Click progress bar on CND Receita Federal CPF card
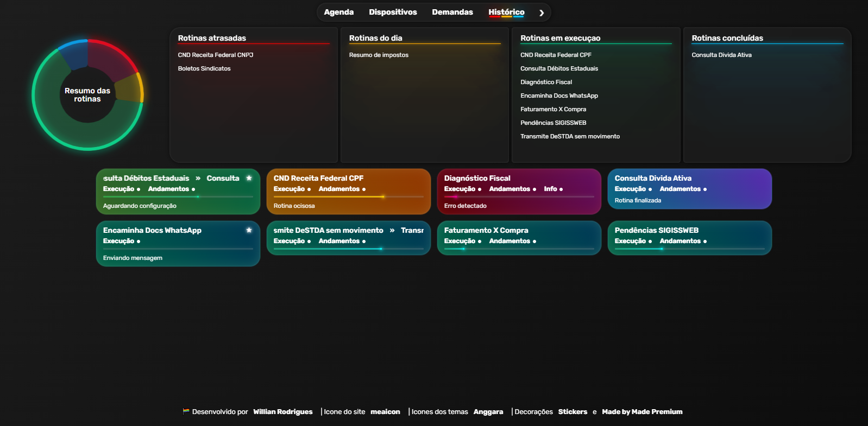 (x=348, y=196)
